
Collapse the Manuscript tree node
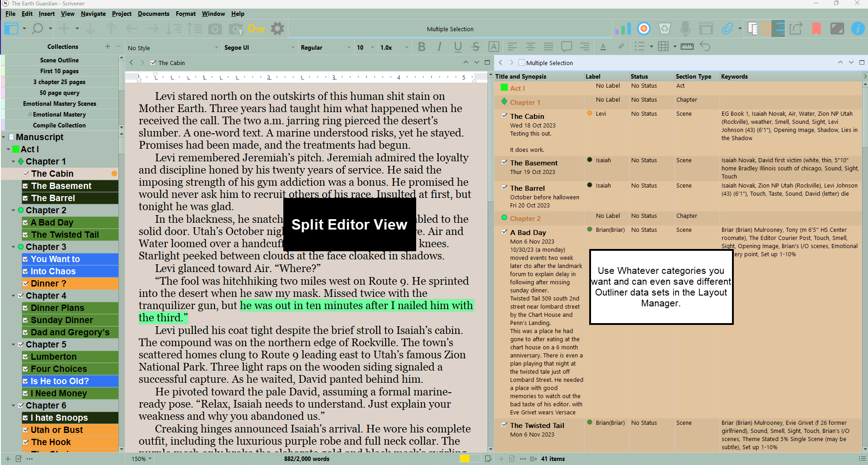(x=4, y=137)
